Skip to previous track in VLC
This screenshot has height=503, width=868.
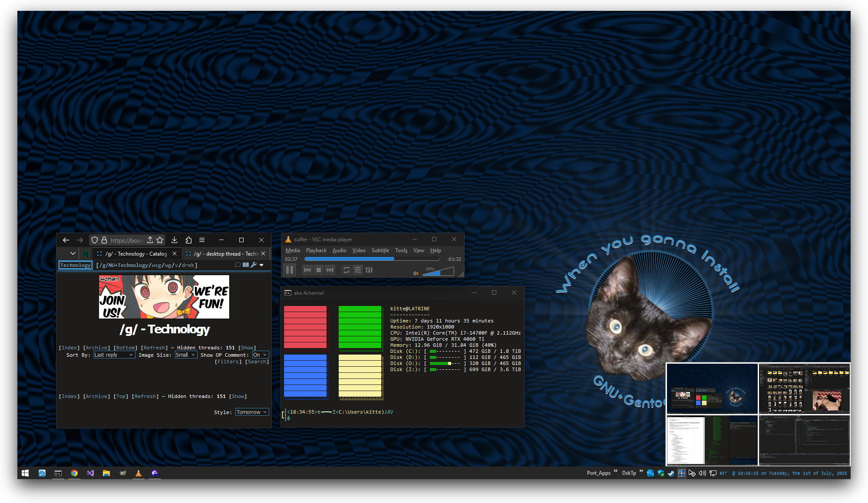pyautogui.click(x=307, y=270)
